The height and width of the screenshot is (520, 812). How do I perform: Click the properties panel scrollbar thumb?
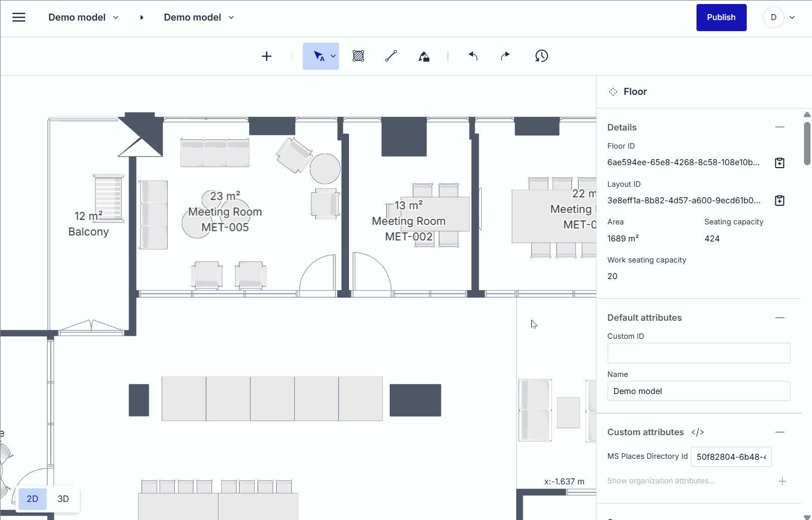[x=807, y=143]
